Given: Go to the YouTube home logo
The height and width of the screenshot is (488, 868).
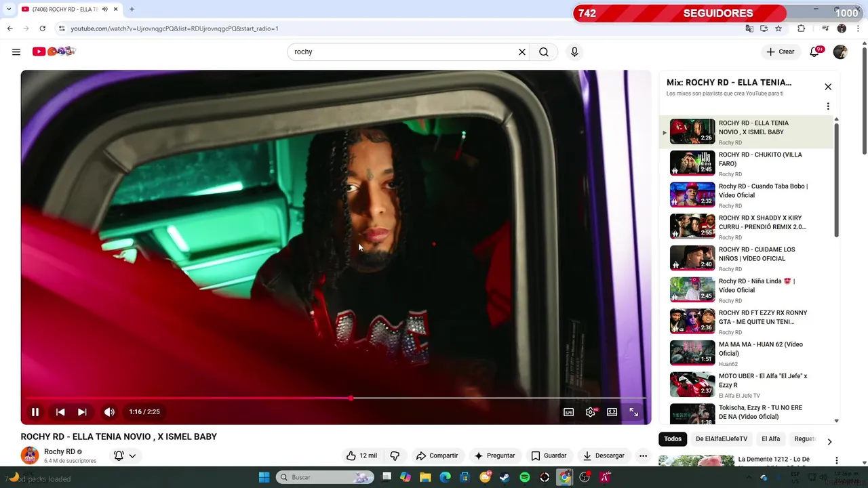Looking at the screenshot, I should [x=54, y=52].
